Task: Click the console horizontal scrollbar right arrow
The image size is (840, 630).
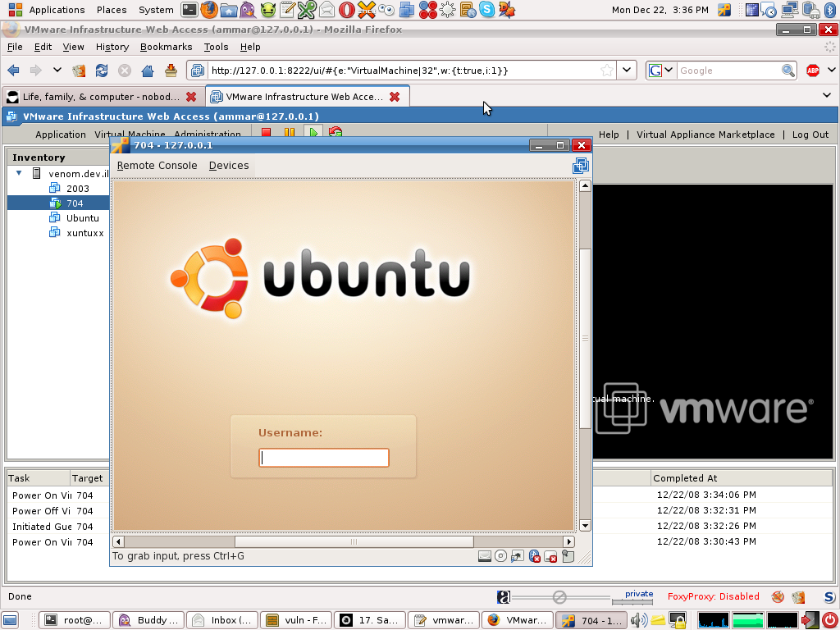Action: [x=569, y=541]
